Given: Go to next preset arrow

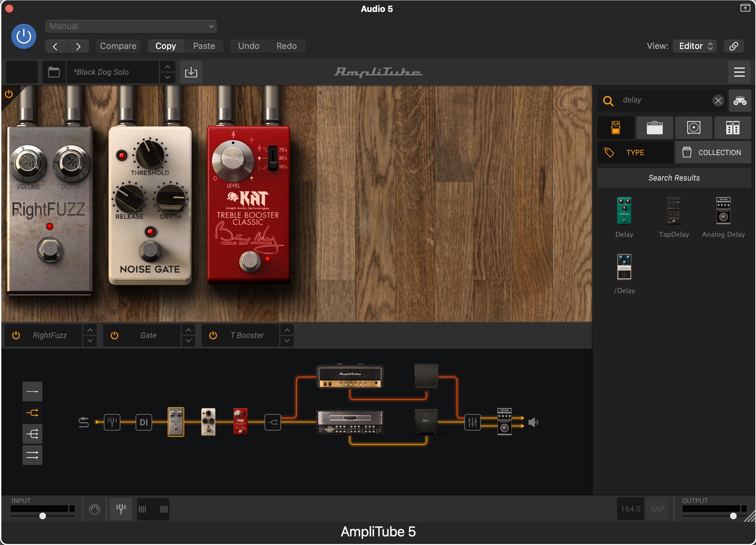Looking at the screenshot, I should (78, 46).
